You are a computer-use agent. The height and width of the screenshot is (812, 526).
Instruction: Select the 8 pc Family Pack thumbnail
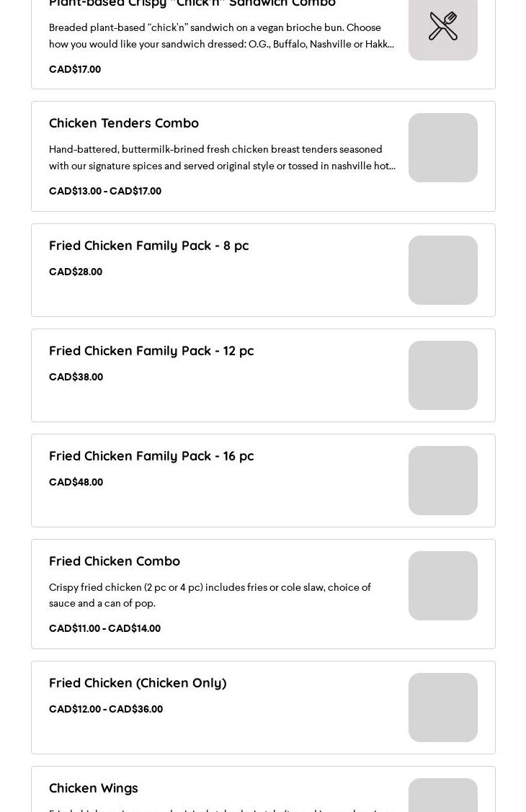(442, 270)
